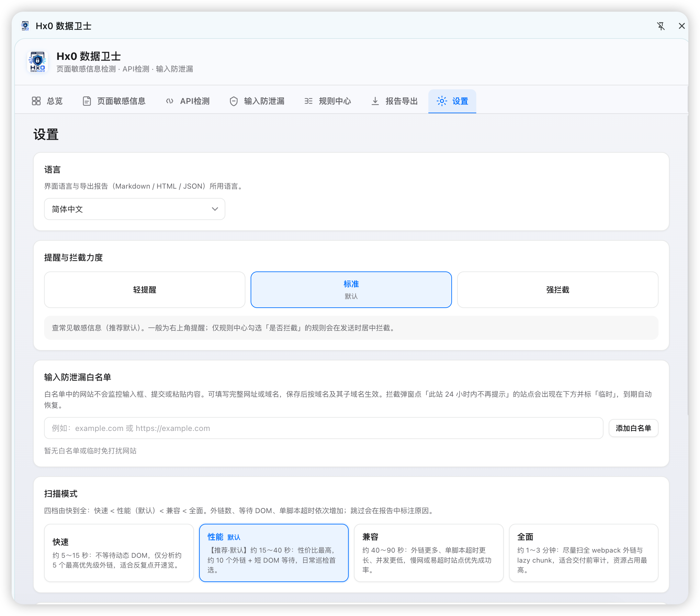Image resolution: width=700 pixels, height=616 pixels.
Task: Click the 语言 section title
Action: 52,170
